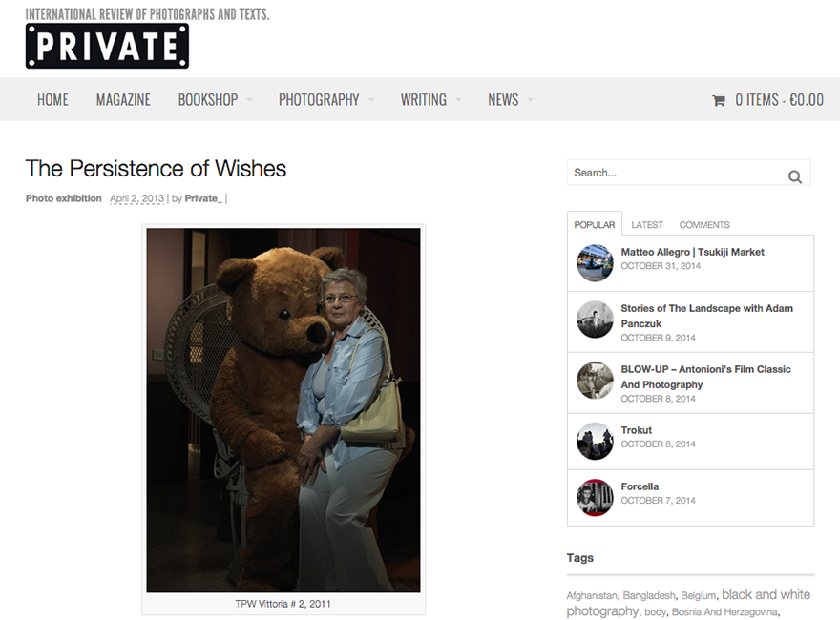The image size is (840, 620).
Task: Expand the Writing menu arrow
Action: click(458, 99)
